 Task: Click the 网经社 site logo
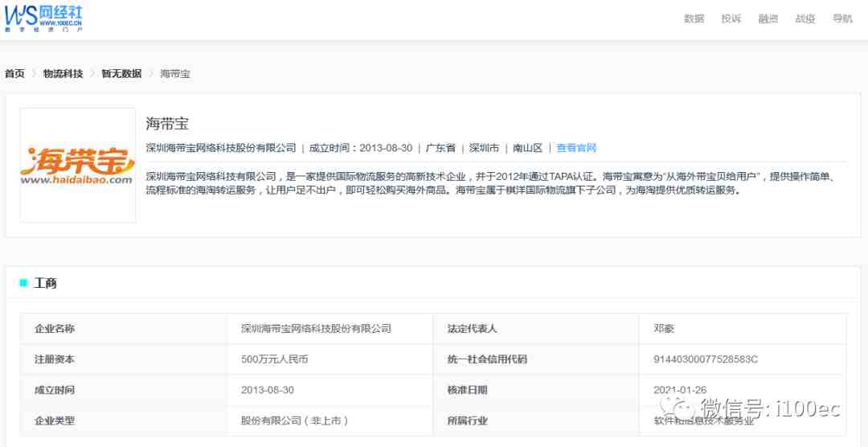click(x=43, y=17)
